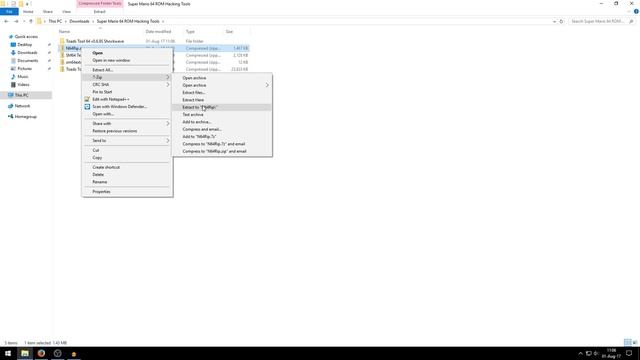This screenshot has height=360, width=640.
Task: Choose Copy in context menu
Action: pyautogui.click(x=127, y=158)
